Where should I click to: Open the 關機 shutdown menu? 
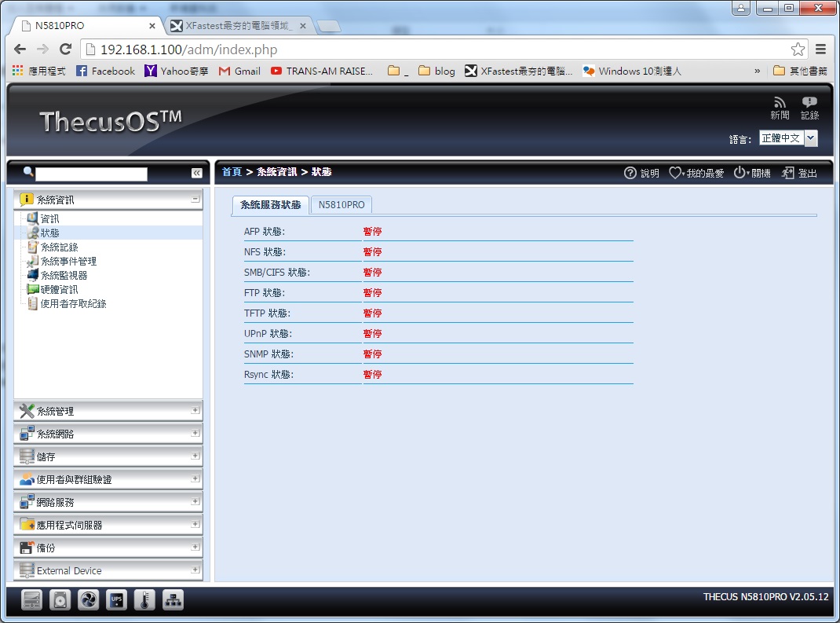coord(751,173)
